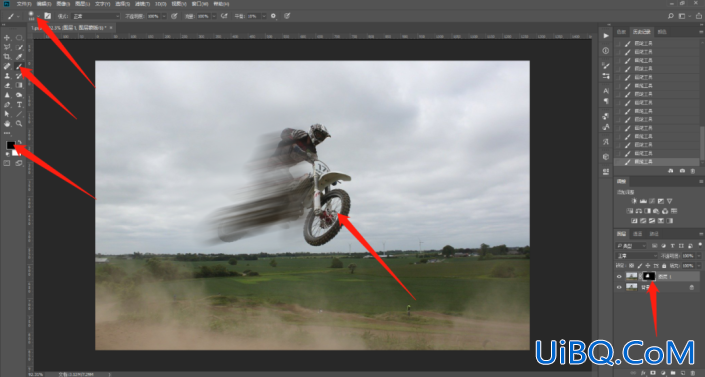Open the History panel menu
The image size is (705, 377).
[701, 32]
